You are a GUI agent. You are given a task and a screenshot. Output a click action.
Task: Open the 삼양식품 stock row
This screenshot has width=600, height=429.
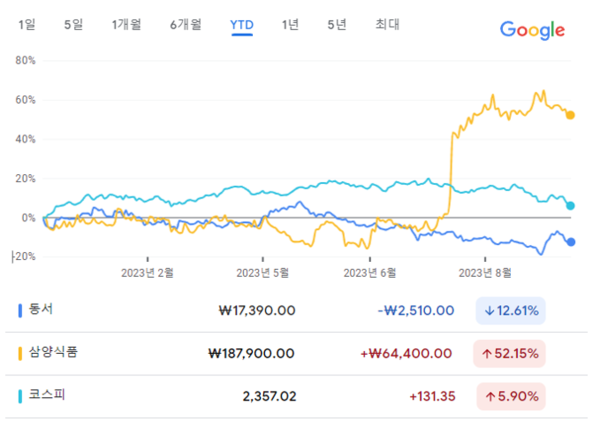point(58,353)
